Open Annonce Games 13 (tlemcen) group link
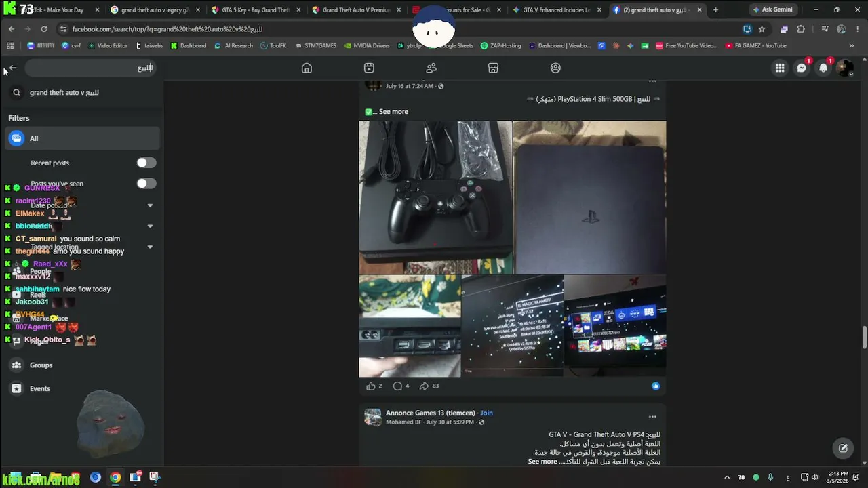Viewport: 868px width, 488px height. coord(430,413)
